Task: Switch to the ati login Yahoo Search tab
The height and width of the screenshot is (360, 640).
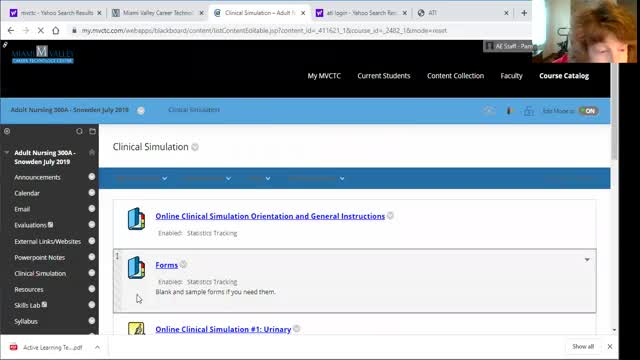Action: [x=361, y=13]
